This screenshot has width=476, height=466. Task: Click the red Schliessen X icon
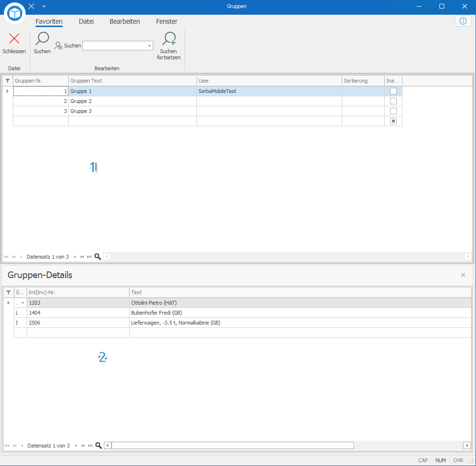click(x=14, y=38)
